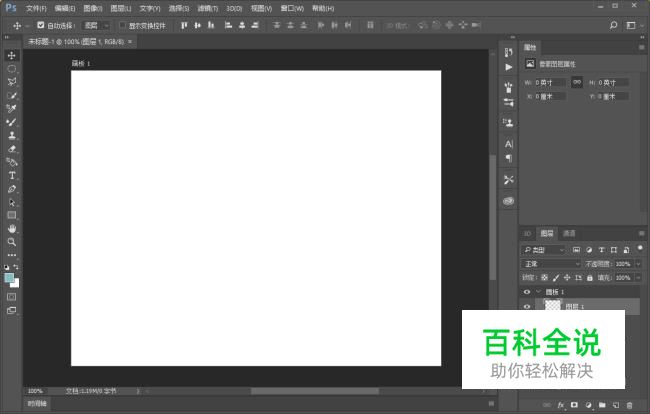650x414 pixels.
Task: Select the Move tool in the toolbox
Action: [12, 55]
